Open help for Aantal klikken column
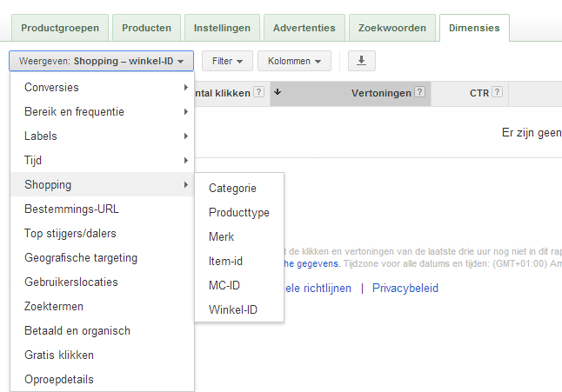The height and width of the screenshot is (392, 562). click(x=258, y=92)
